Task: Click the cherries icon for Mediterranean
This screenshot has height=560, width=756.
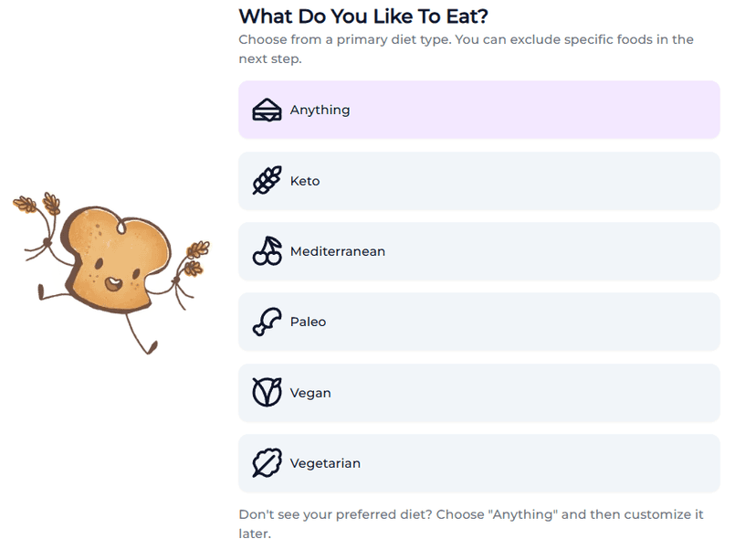Action: (267, 251)
